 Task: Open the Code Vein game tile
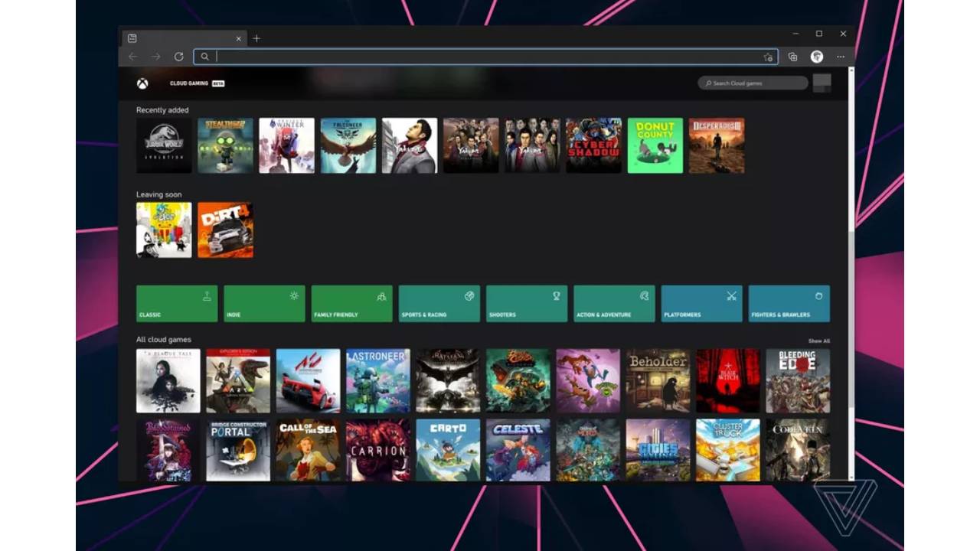pyautogui.click(x=798, y=450)
